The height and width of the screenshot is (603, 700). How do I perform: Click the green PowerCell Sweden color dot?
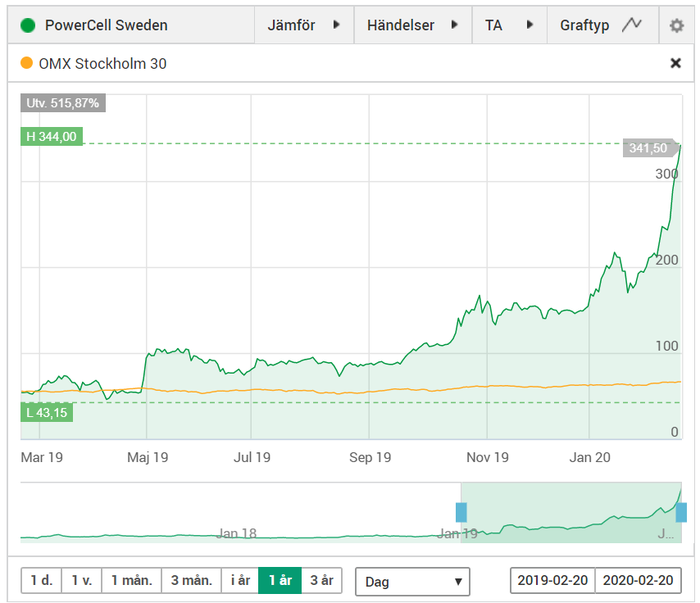28,25
